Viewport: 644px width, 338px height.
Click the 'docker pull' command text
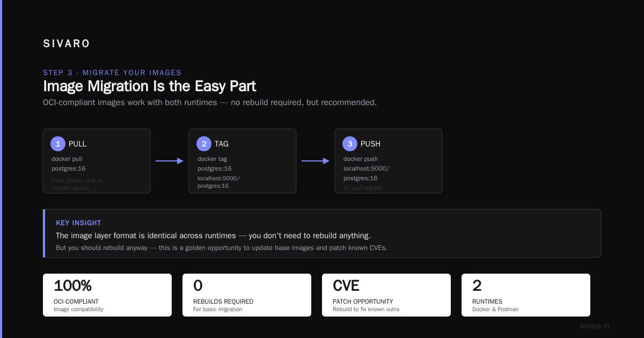tap(67, 159)
